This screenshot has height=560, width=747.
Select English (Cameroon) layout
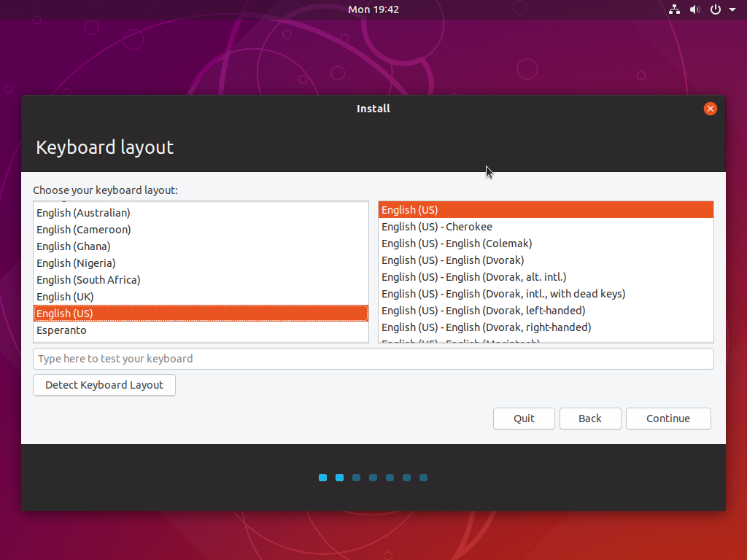(x=201, y=230)
